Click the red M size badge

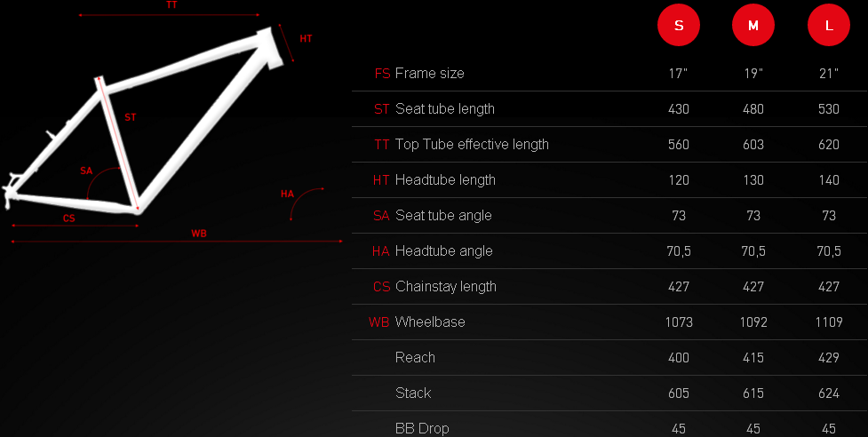point(753,26)
